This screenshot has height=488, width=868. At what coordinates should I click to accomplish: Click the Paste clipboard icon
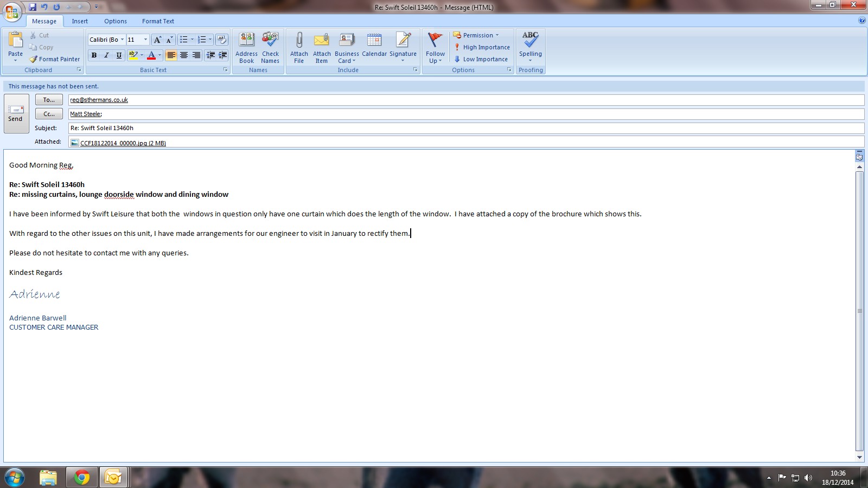pyautogui.click(x=16, y=40)
